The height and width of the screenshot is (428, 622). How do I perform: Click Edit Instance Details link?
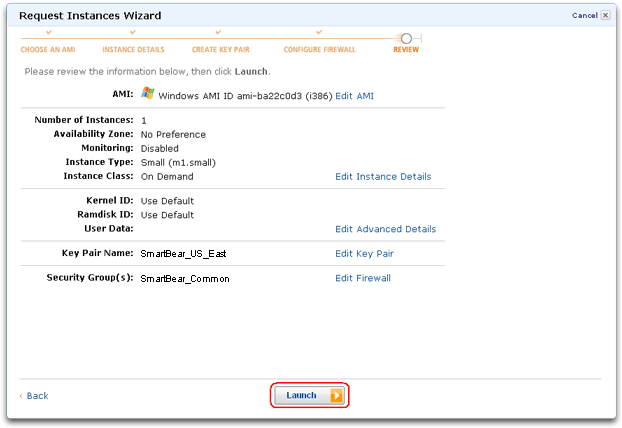(x=383, y=177)
